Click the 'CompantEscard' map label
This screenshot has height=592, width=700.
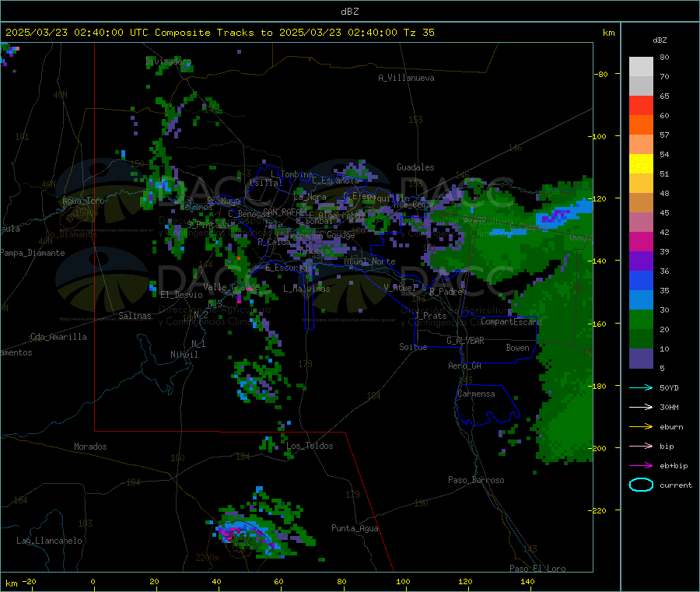coord(511,321)
